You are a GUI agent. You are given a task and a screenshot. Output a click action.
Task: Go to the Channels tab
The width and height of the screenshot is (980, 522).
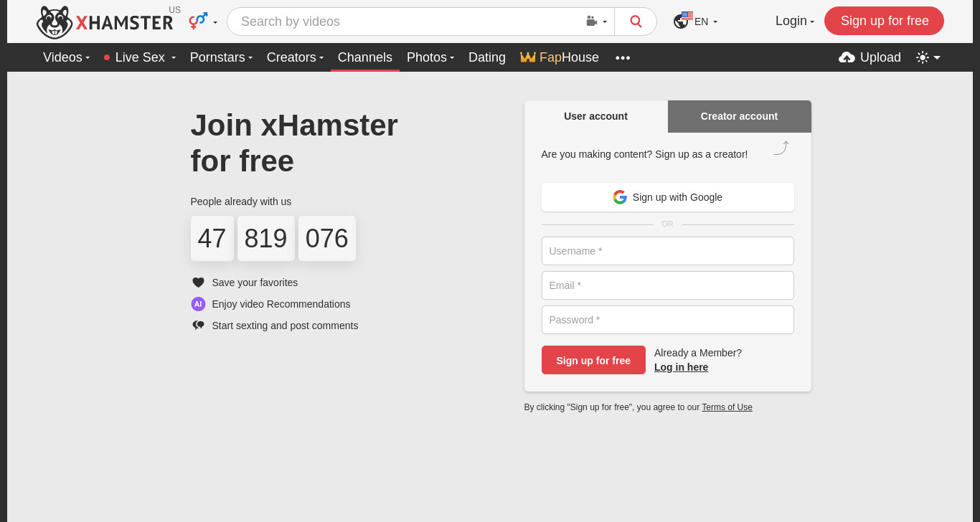point(365,57)
